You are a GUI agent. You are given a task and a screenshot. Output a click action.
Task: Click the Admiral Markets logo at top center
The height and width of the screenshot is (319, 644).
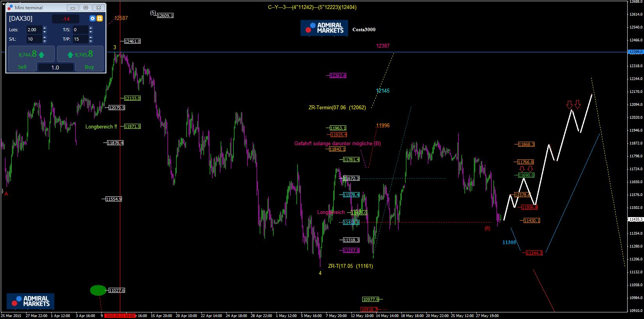[324, 28]
